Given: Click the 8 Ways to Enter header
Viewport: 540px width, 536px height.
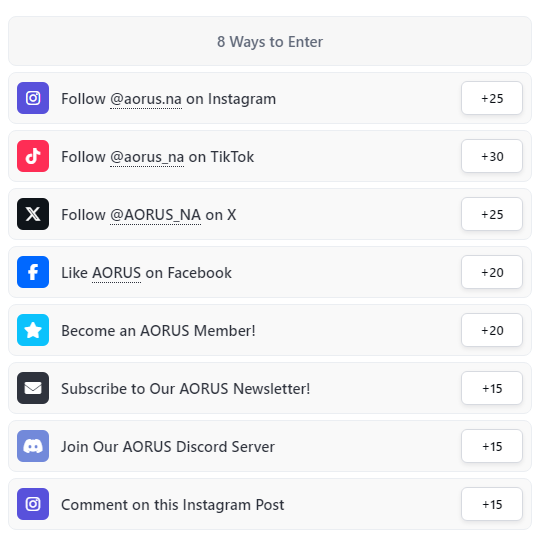Looking at the screenshot, I should [270, 41].
